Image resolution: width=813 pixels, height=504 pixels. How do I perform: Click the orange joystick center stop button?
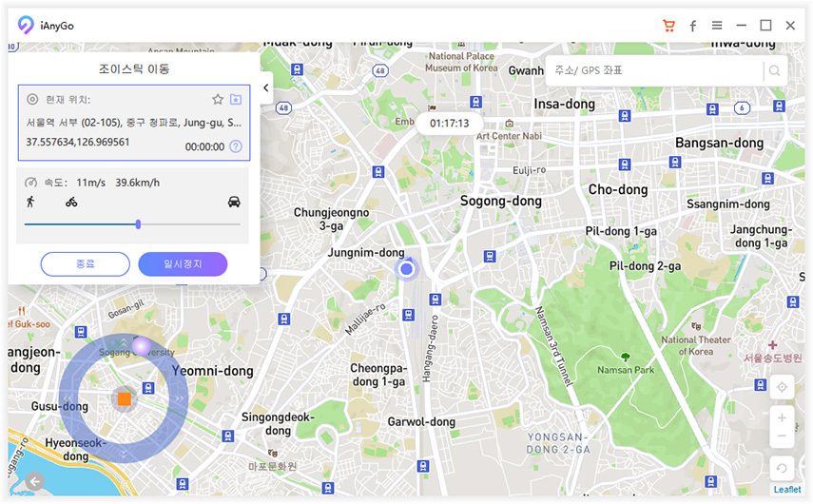click(124, 399)
